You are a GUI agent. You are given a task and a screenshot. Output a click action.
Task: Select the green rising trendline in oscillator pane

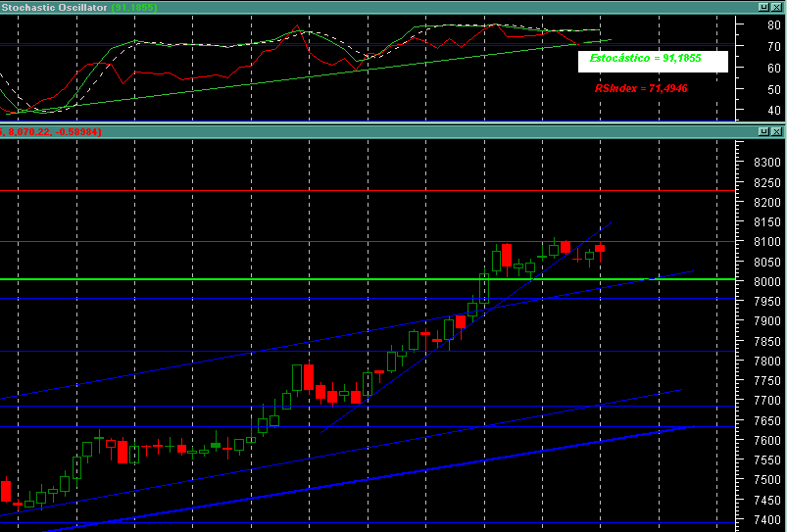[309, 76]
